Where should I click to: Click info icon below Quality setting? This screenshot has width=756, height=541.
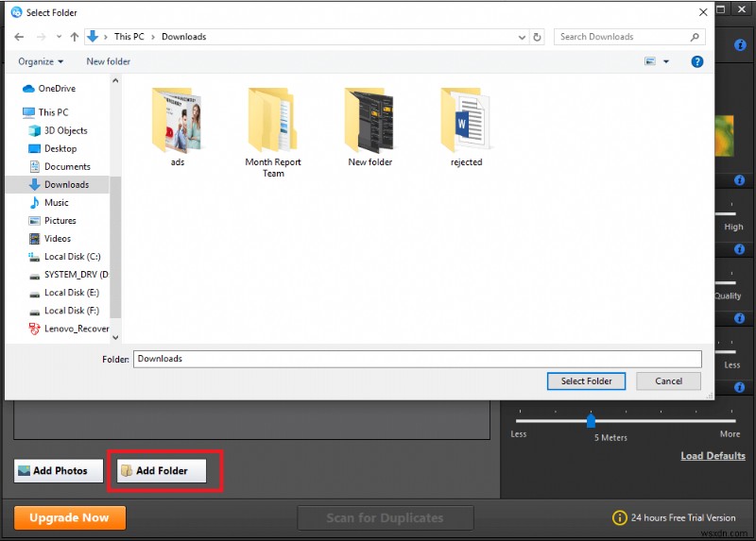click(x=739, y=318)
